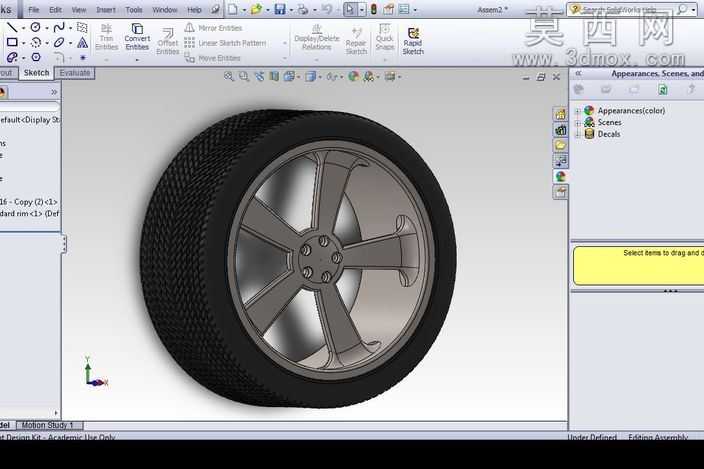Select the sketch Point tool
The width and height of the screenshot is (704, 469).
click(x=83, y=57)
